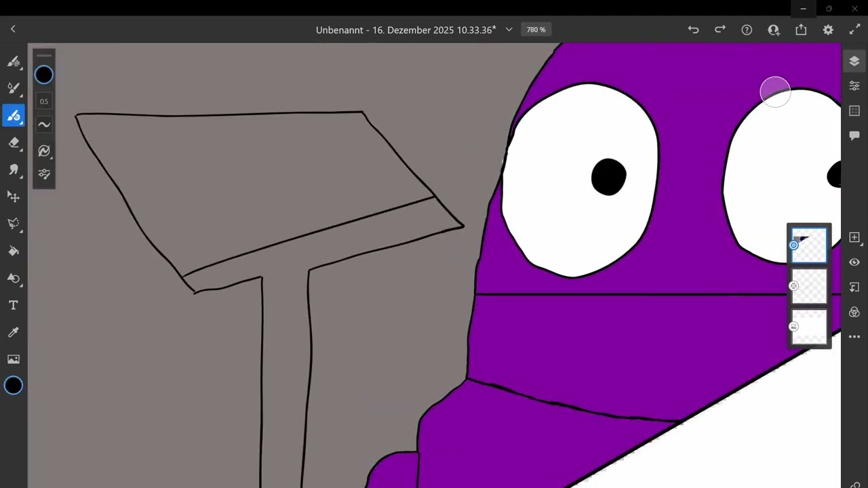Open the Comments panel
Screen dimensions: 868x488
point(854,136)
